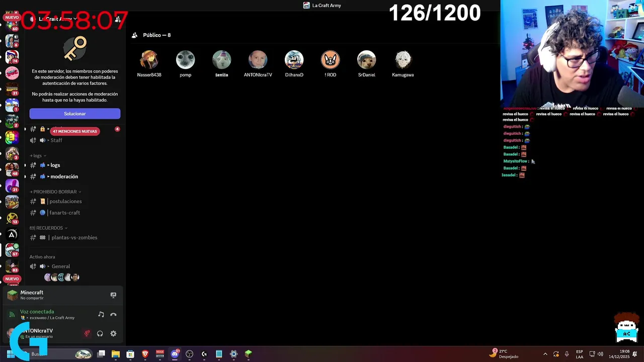Open Brave browser from the taskbar
This screenshot has height=362, width=644.
pyautogui.click(x=145, y=354)
